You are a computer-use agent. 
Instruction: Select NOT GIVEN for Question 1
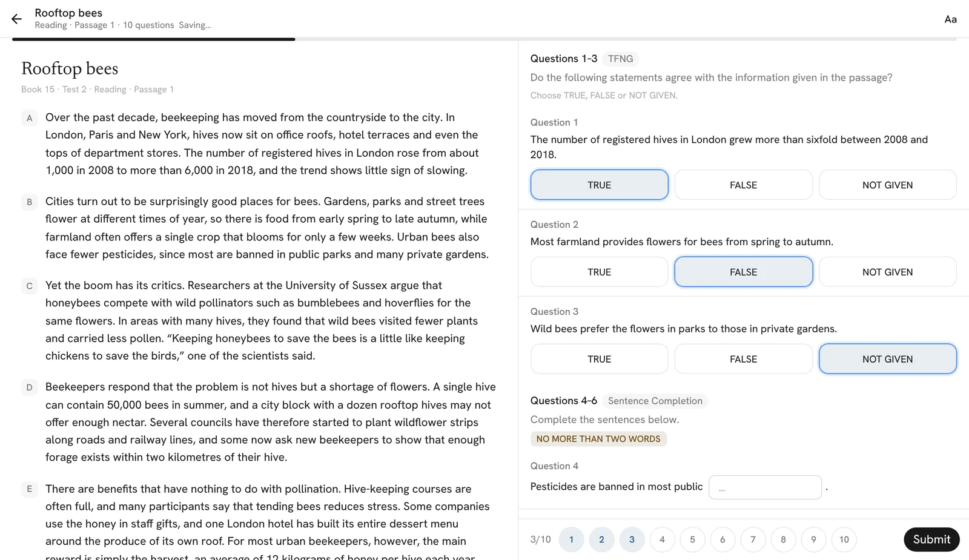887,185
